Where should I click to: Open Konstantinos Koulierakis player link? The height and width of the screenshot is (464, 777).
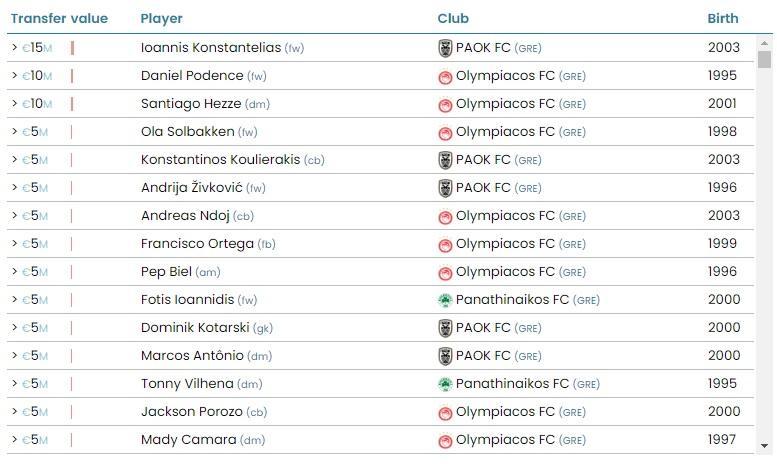pyautogui.click(x=221, y=160)
